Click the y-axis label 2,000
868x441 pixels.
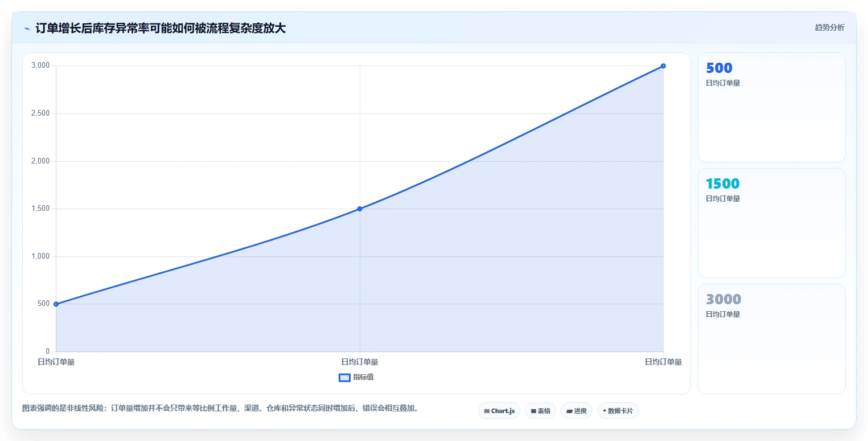(x=40, y=161)
